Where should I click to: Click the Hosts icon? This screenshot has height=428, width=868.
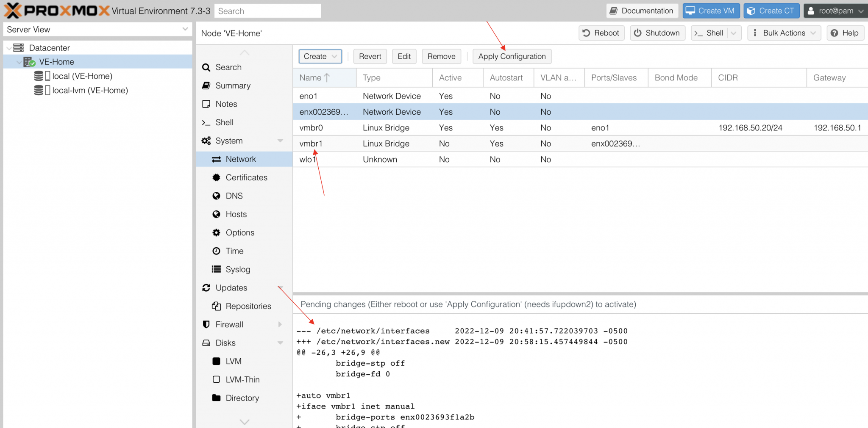[x=216, y=214]
